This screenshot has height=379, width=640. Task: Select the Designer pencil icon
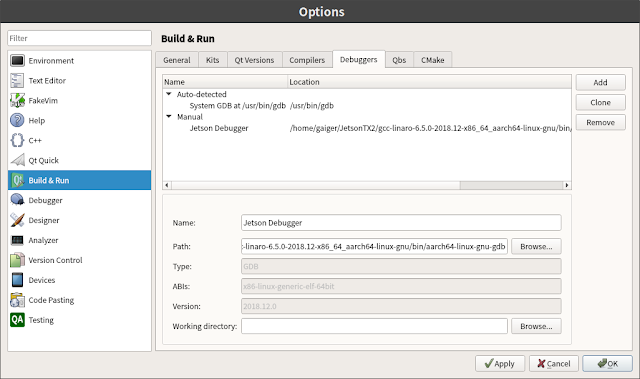pyautogui.click(x=17, y=220)
